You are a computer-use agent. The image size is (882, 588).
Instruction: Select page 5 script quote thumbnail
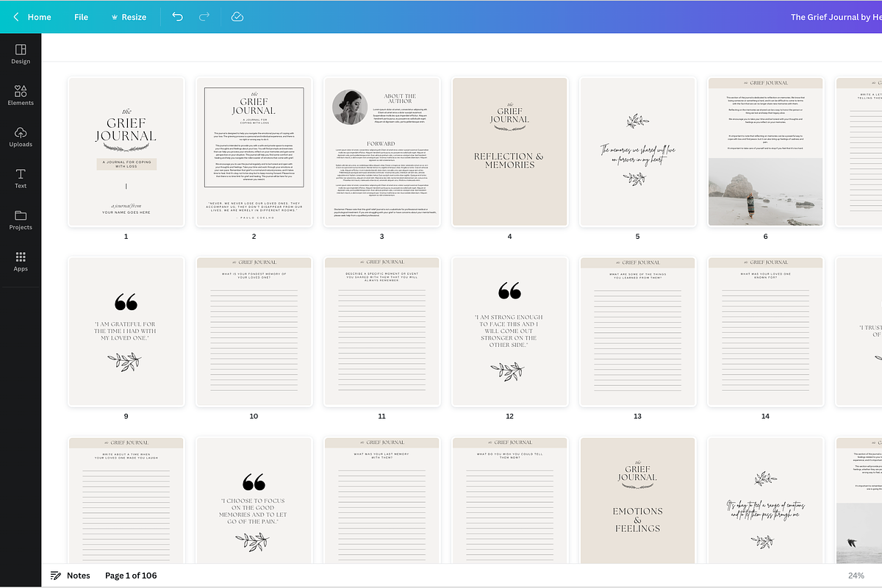pyautogui.click(x=637, y=152)
